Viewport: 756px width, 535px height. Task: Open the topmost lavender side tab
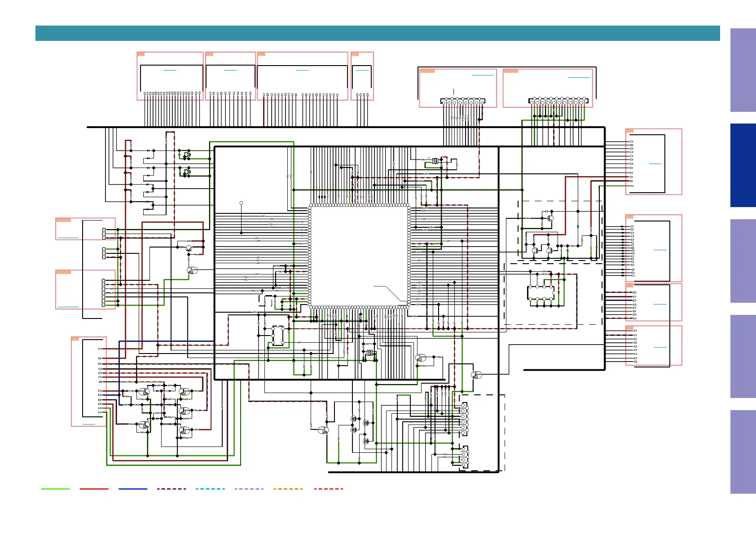pos(743,70)
